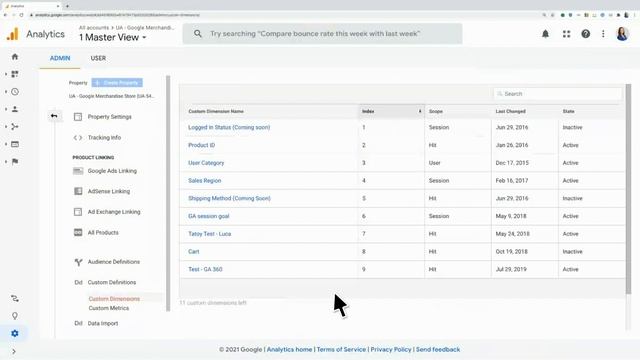Click the table Search field

coord(558,94)
